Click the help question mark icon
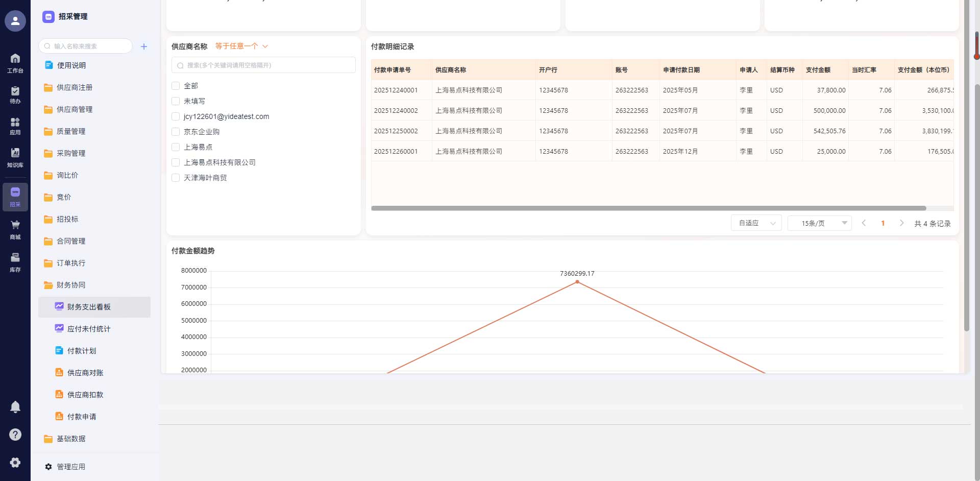980x481 pixels. coord(15,435)
